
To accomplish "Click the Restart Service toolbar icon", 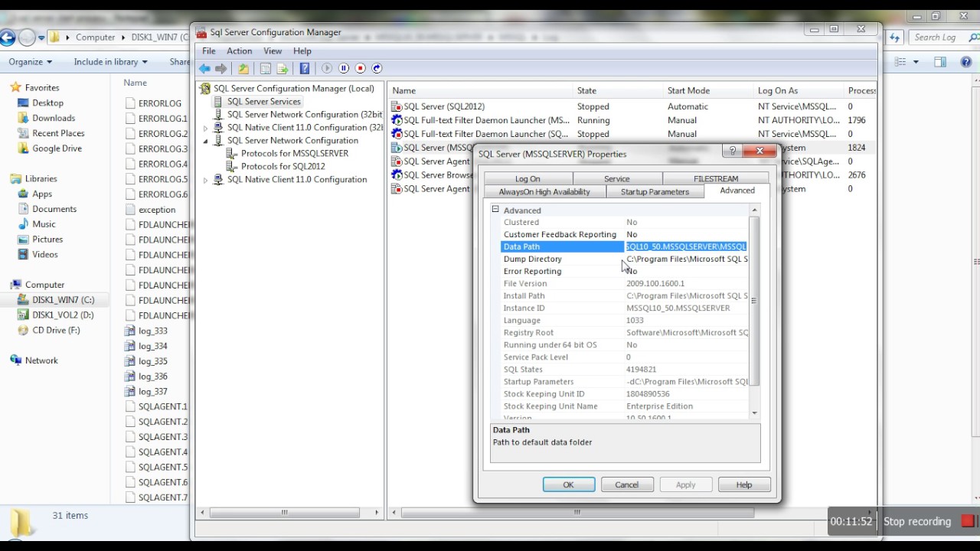I will 377,69.
